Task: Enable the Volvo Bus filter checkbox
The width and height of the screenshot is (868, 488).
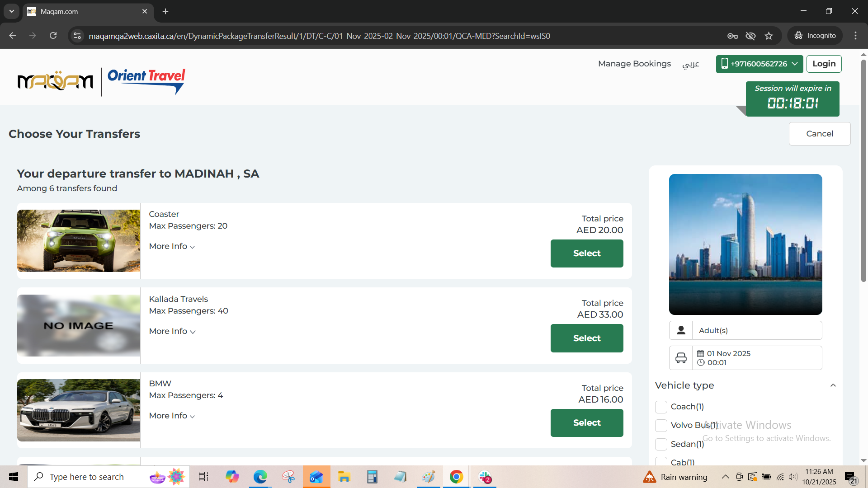Action: pos(661,425)
